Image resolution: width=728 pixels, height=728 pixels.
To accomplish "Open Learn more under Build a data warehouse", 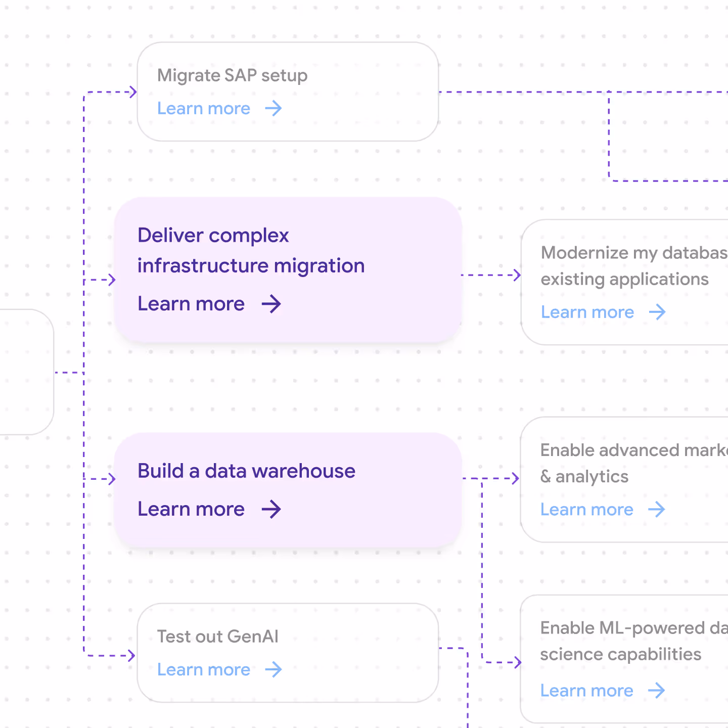I will tap(191, 509).
